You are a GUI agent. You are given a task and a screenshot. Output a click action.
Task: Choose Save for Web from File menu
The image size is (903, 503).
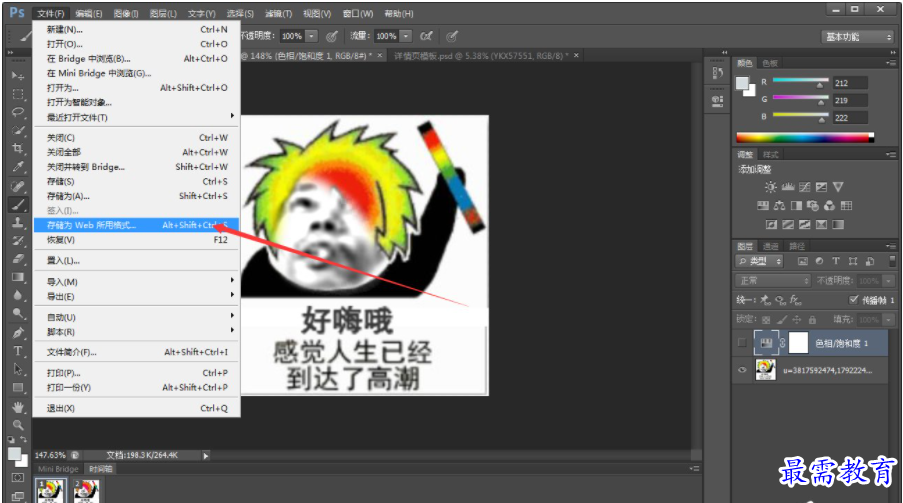(x=136, y=225)
